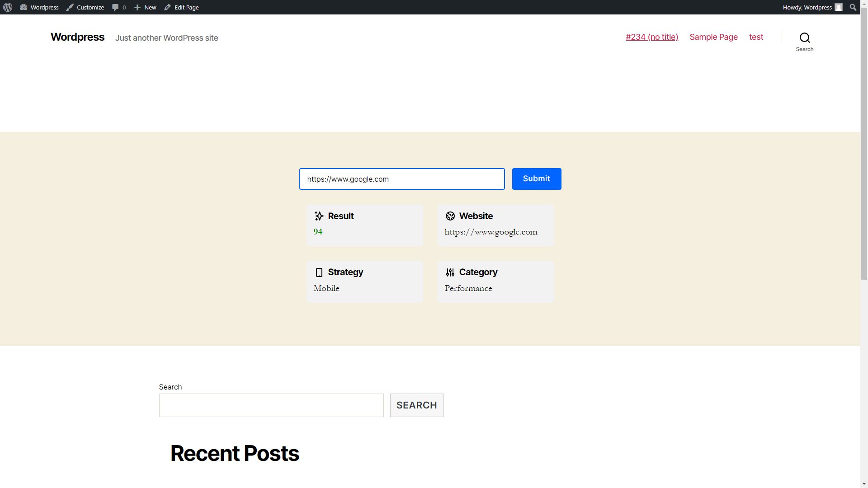Image resolution: width=868 pixels, height=488 pixels.
Task: Open the Howdy, Wordpress account menu
Action: coord(812,7)
